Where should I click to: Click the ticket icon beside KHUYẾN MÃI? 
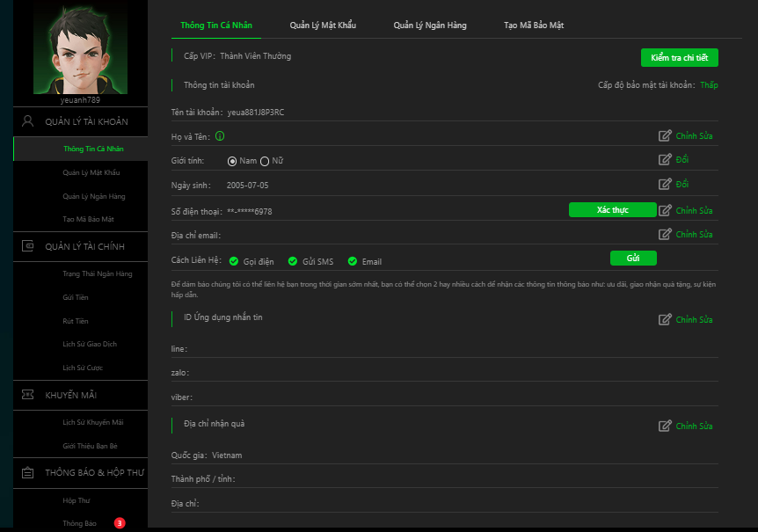pyautogui.click(x=27, y=395)
